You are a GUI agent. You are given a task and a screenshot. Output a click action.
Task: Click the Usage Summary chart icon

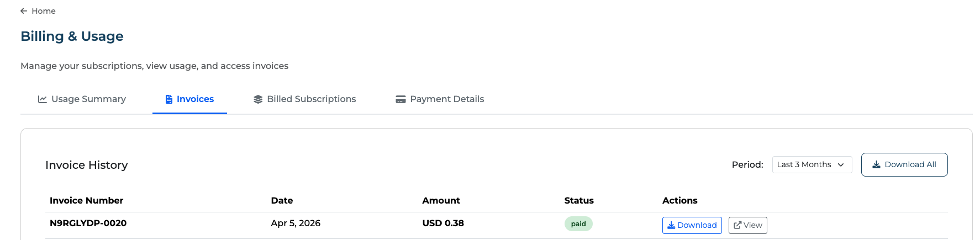point(42,99)
